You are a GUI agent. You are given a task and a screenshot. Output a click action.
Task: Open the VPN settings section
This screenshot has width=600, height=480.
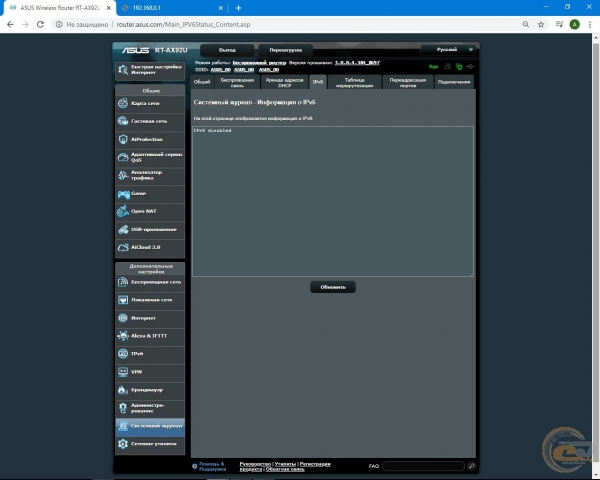149,371
